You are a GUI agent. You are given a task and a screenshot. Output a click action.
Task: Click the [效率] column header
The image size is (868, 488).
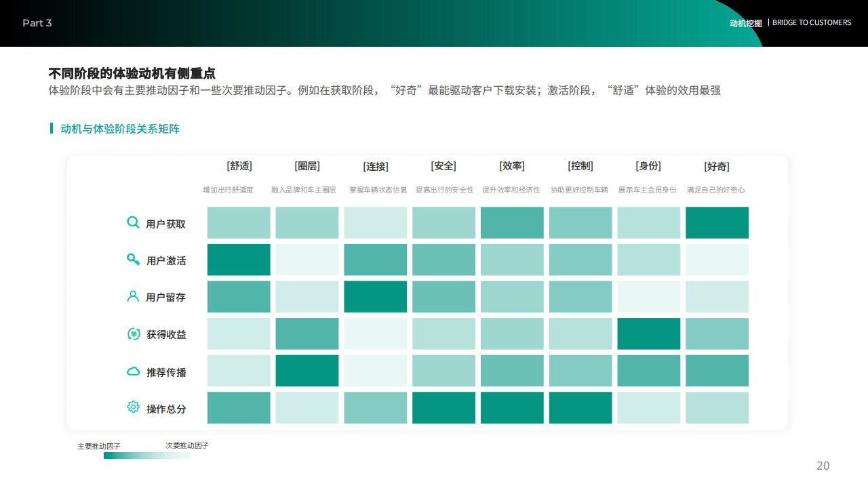coord(512,166)
